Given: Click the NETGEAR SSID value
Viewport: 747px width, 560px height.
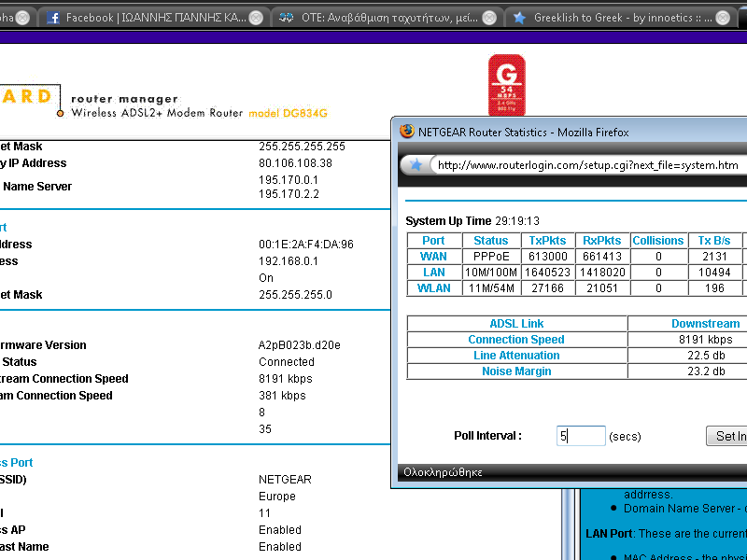Looking at the screenshot, I should point(285,479).
